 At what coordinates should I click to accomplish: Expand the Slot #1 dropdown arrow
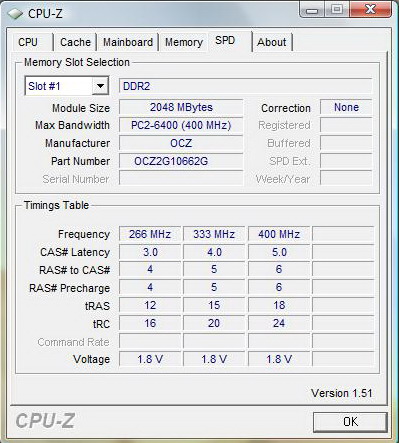click(x=100, y=86)
